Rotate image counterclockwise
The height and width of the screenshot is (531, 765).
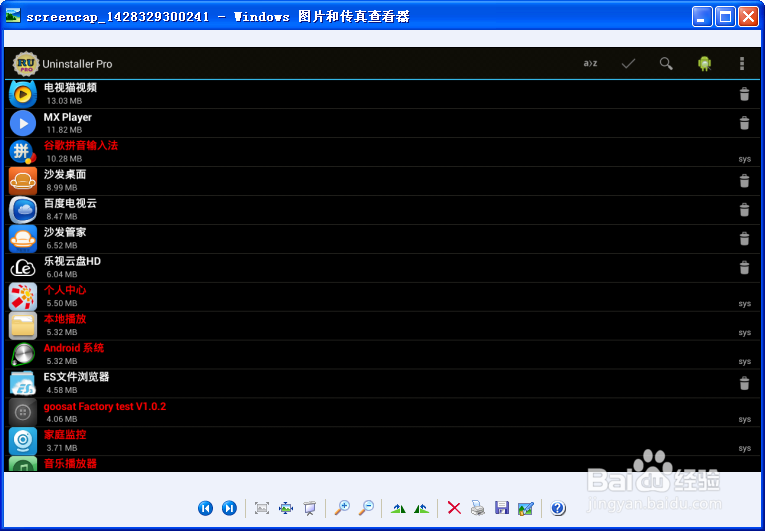(x=422, y=509)
